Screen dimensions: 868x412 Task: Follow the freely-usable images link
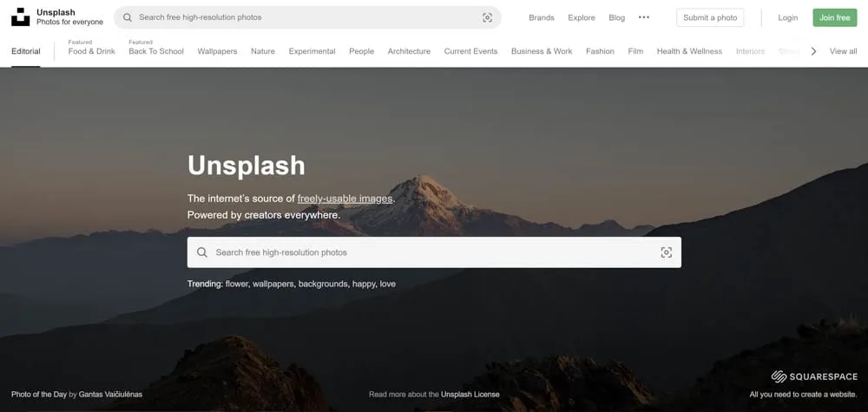coord(345,199)
